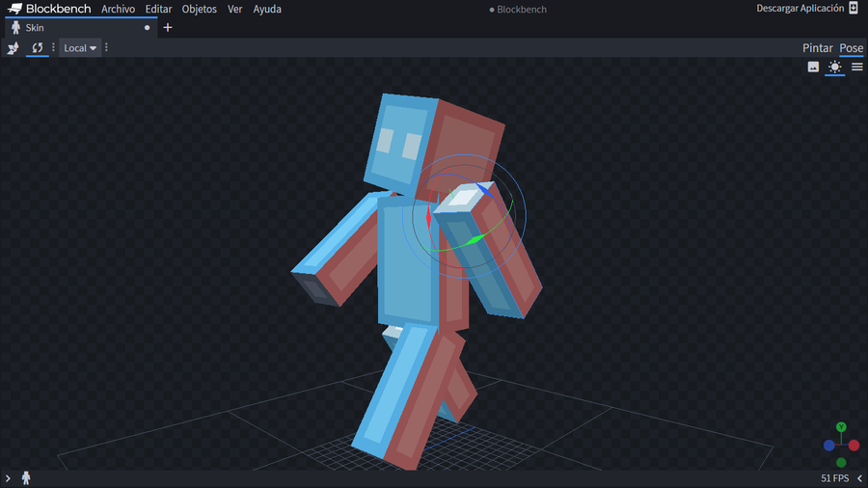Click the Blockbench logo icon

pyautogui.click(x=14, y=9)
